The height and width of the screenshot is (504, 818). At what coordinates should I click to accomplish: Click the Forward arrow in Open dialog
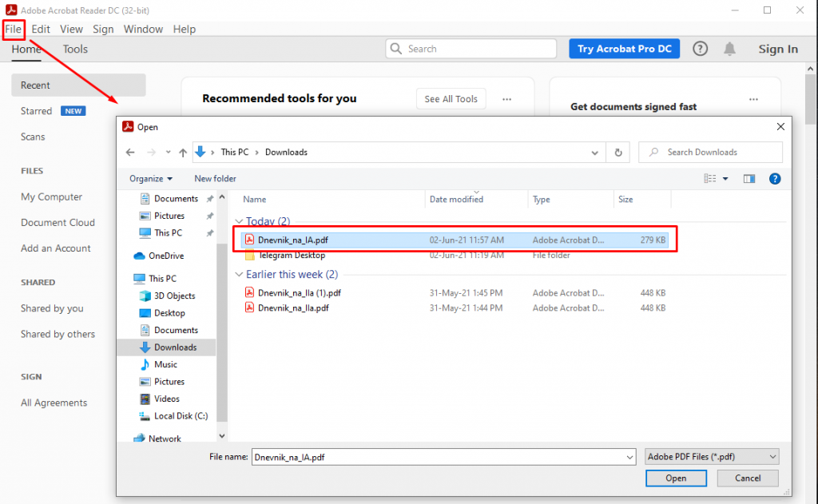(151, 153)
